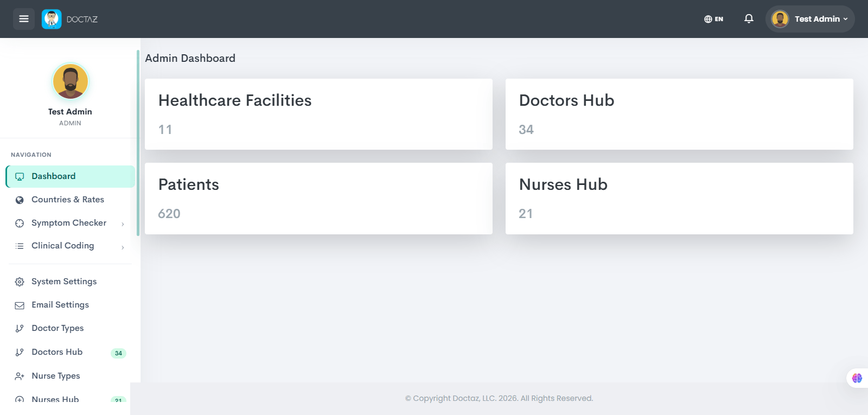The width and height of the screenshot is (868, 415).
Task: Toggle the hamburger sidebar menu button
Action: point(24,19)
